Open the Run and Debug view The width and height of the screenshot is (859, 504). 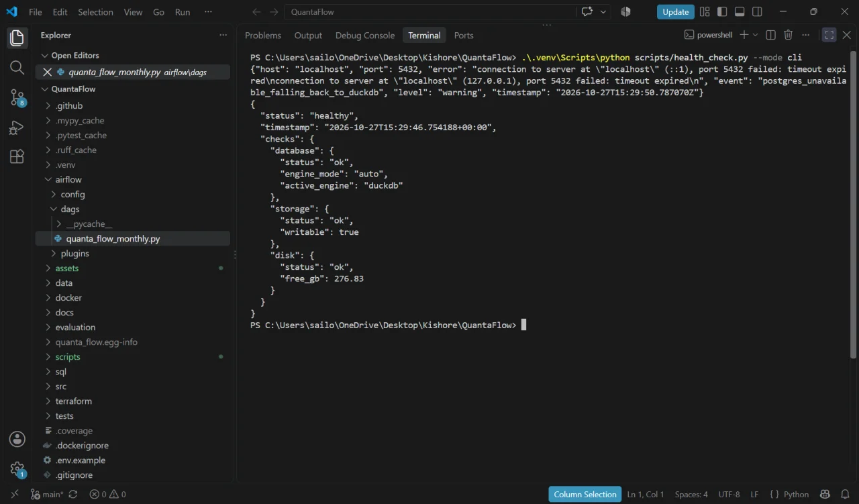[17, 128]
